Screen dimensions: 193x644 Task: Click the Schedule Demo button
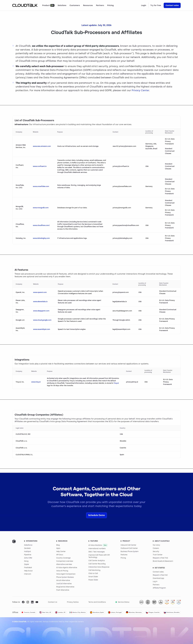pos(96,515)
